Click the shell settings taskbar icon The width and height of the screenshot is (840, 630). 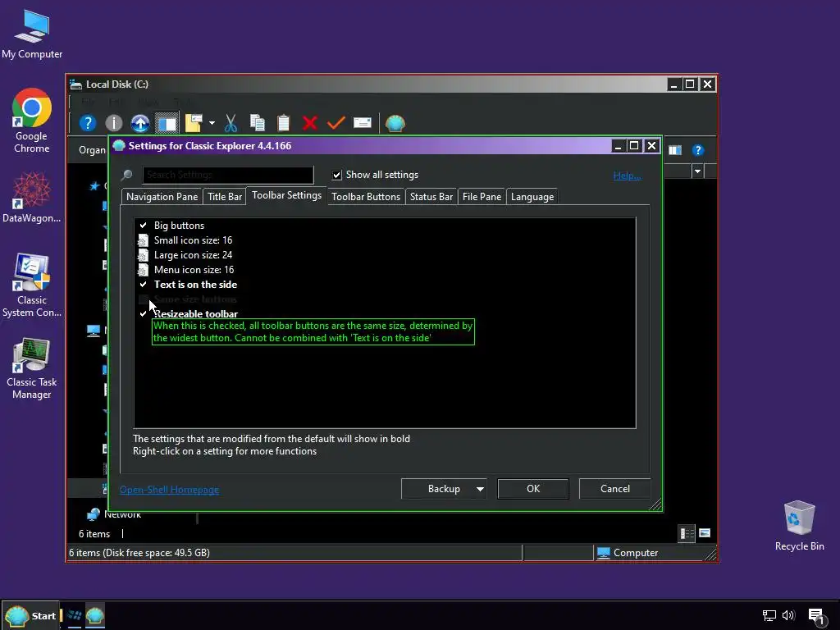click(x=95, y=615)
